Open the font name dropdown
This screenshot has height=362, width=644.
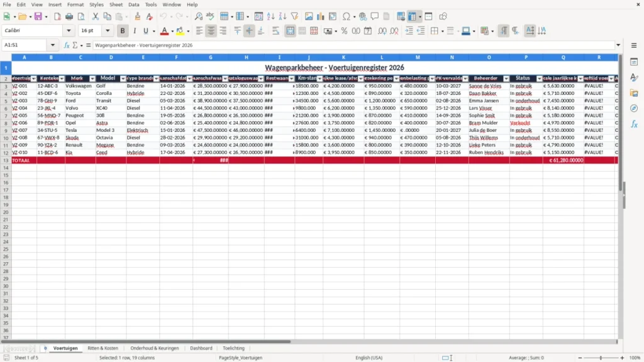(x=69, y=30)
